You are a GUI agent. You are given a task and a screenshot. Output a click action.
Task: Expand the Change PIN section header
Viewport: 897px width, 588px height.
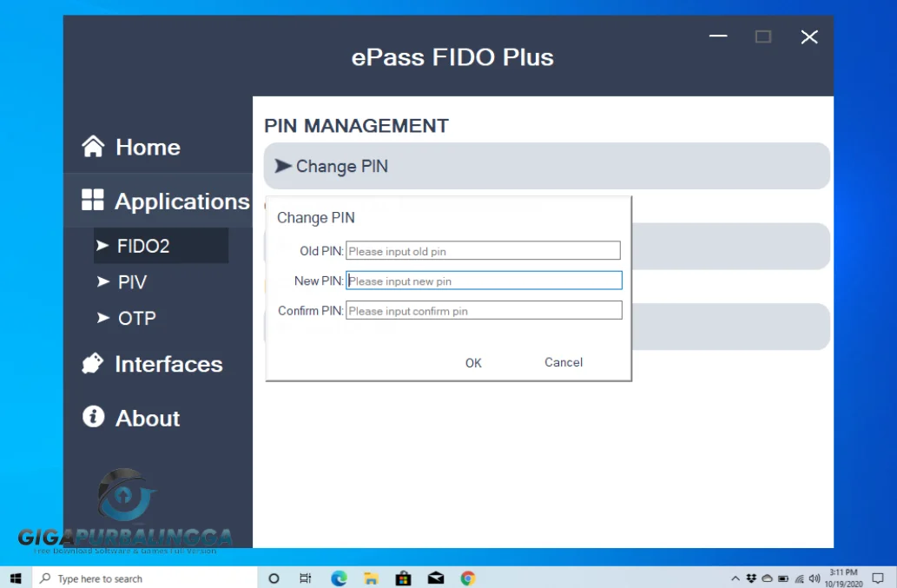(x=546, y=166)
